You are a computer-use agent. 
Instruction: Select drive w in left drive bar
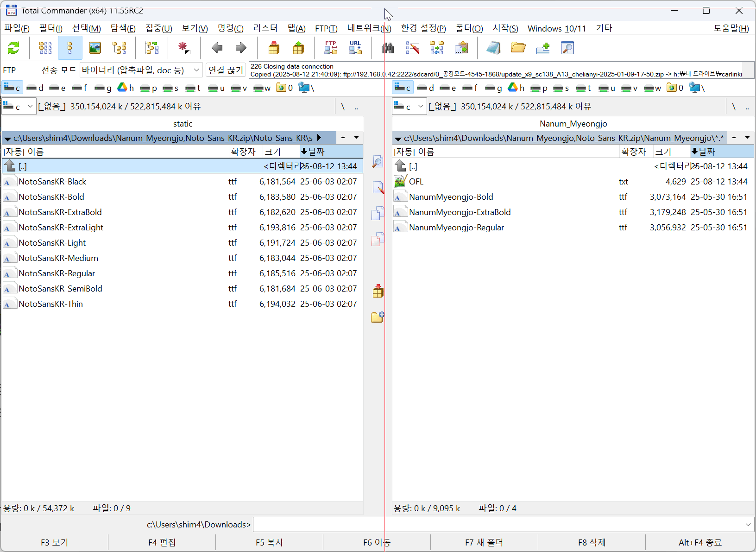tap(262, 88)
